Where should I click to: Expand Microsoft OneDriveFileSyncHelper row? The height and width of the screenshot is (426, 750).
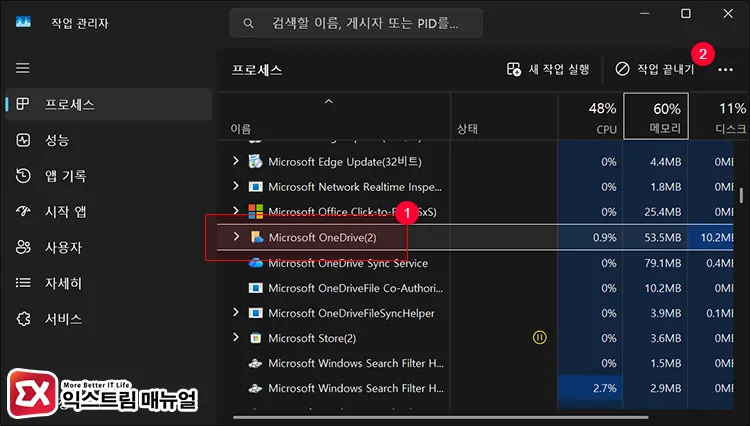[235, 312]
